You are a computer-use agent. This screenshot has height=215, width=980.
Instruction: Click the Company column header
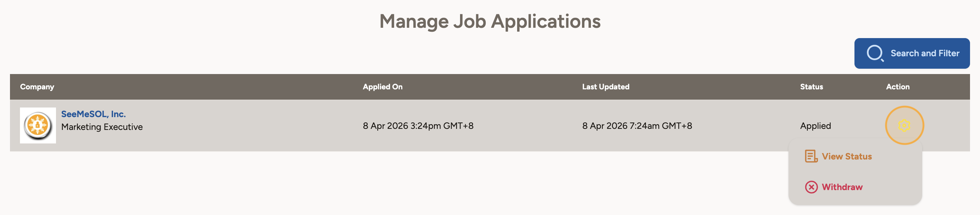pos(37,86)
